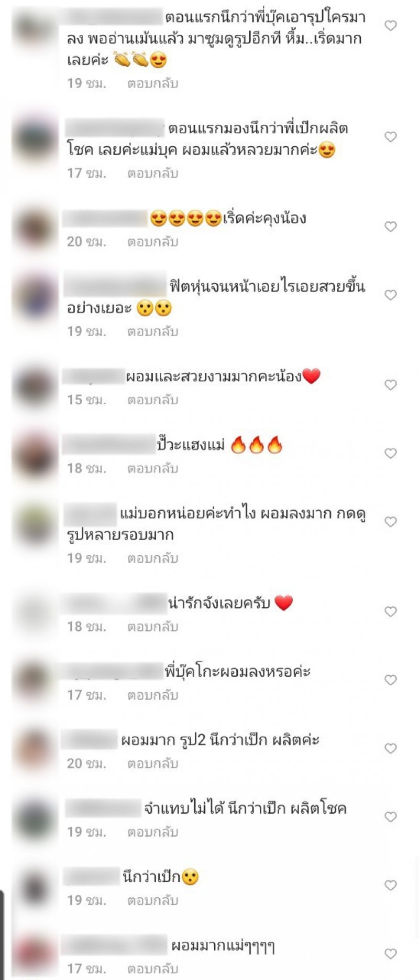Screen dimensions: 419x980
Task: Like the ผอมและสวยงามมากคะน้อง comment
Action: pos(391,385)
